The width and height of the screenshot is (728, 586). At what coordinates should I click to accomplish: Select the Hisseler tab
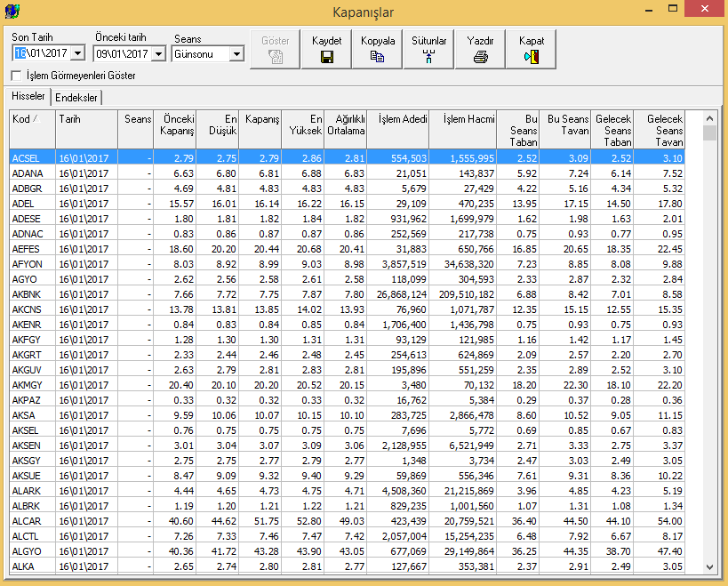[28, 96]
